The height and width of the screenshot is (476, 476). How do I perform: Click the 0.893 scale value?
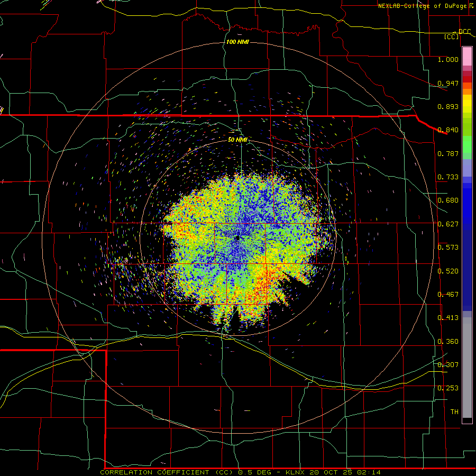448,106
